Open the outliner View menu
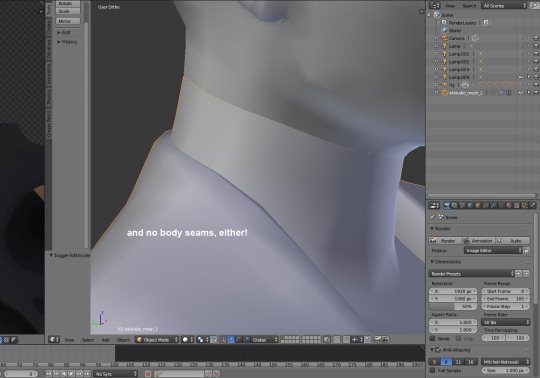The image size is (540, 378). [x=450, y=6]
